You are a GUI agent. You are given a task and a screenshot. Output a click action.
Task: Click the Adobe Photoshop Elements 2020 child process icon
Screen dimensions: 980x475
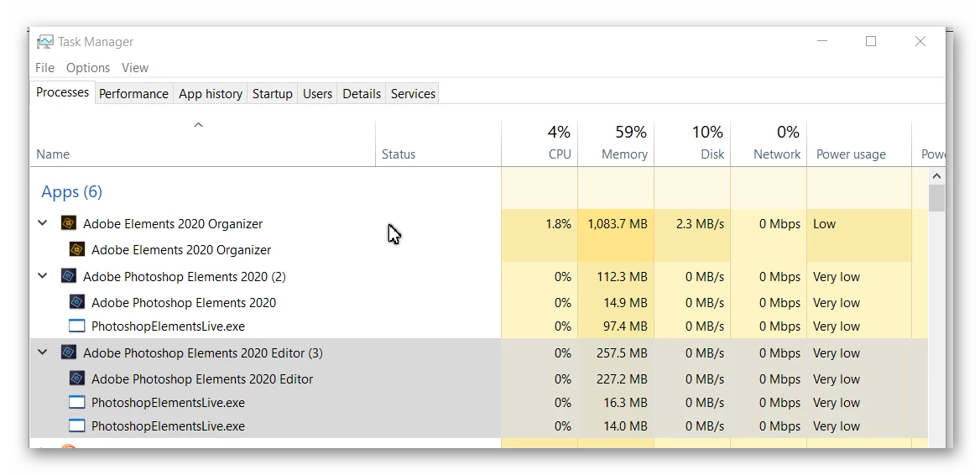coord(77,302)
